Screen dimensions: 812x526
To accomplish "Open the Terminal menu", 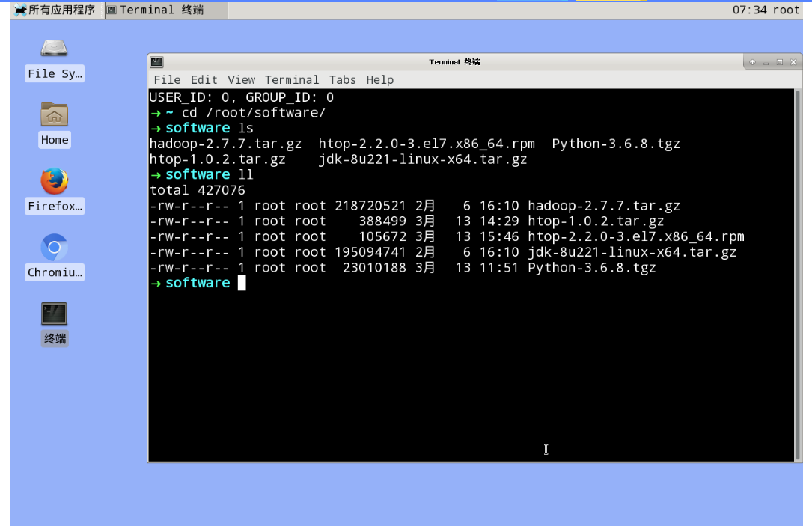I will click(292, 80).
